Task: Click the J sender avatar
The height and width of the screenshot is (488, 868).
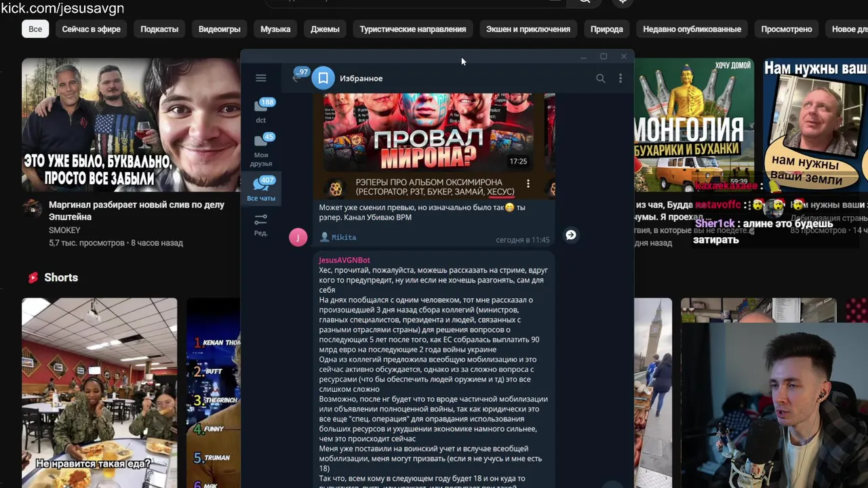Action: [298, 237]
